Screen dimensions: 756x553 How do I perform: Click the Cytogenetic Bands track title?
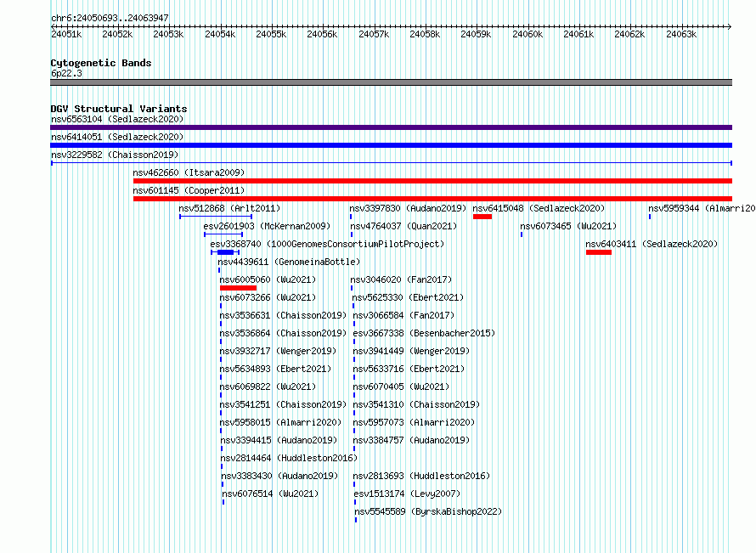101,63
